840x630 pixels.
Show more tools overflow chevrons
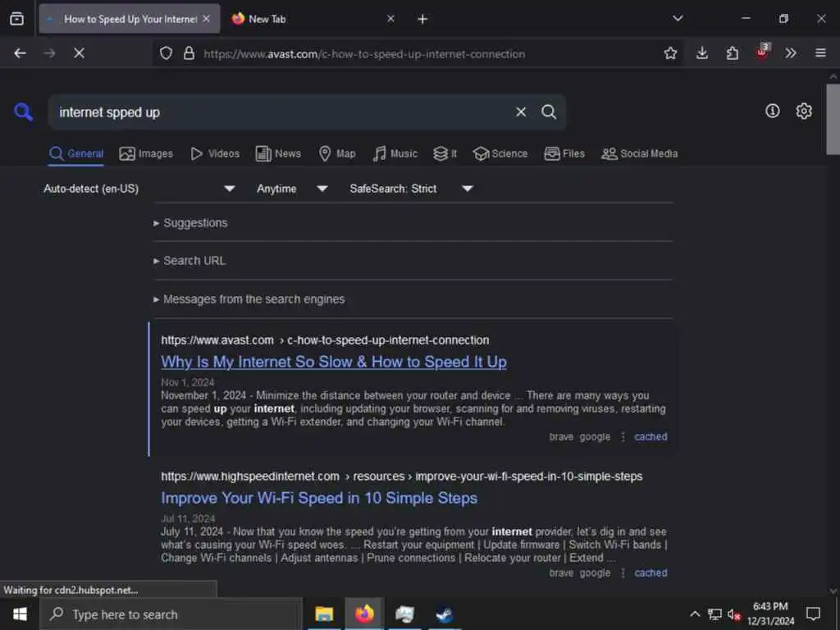pyautogui.click(x=791, y=53)
